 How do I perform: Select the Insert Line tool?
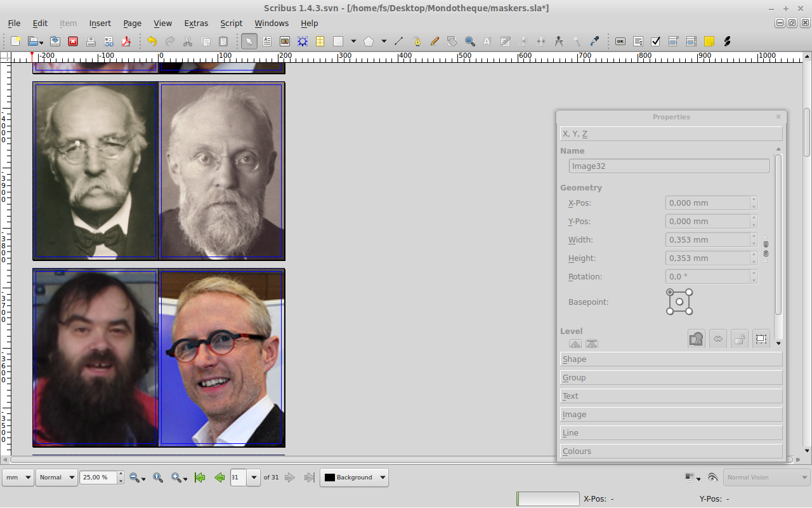(x=398, y=41)
